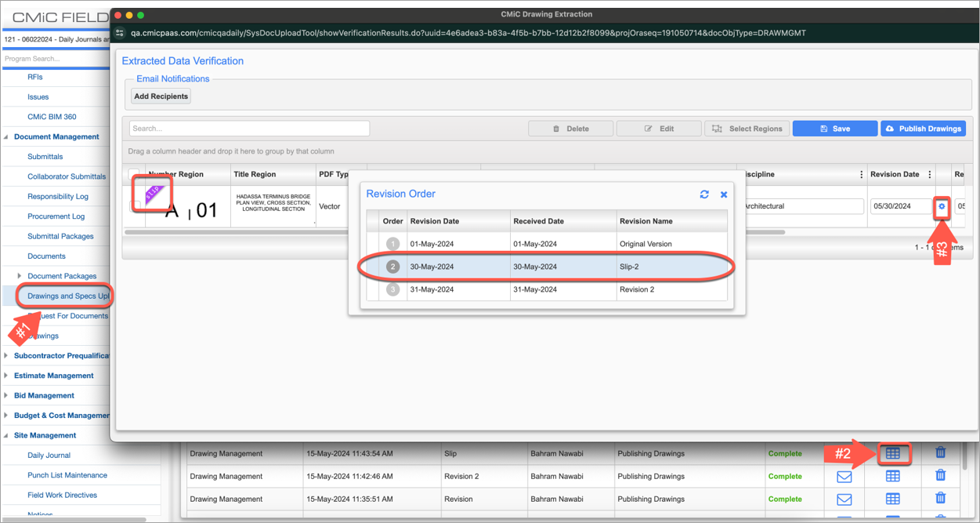Open Procurement Log in the sidebar
This screenshot has width=980, height=523.
56,216
